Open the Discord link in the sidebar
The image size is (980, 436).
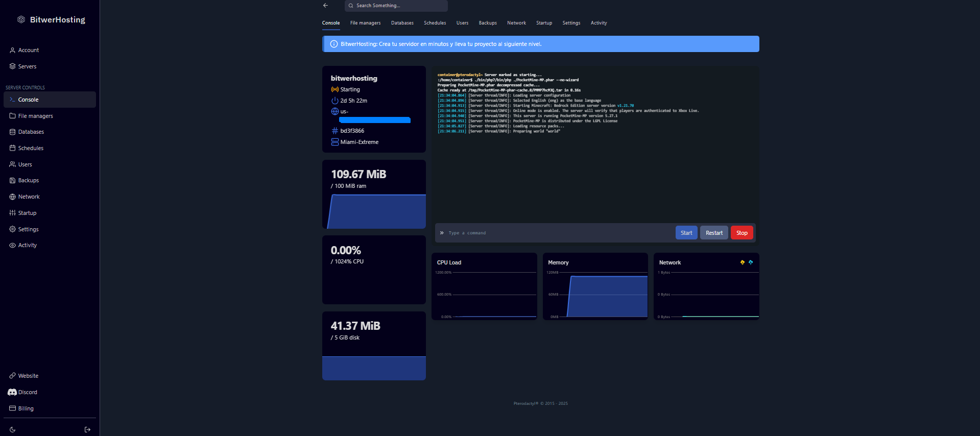(50, 392)
